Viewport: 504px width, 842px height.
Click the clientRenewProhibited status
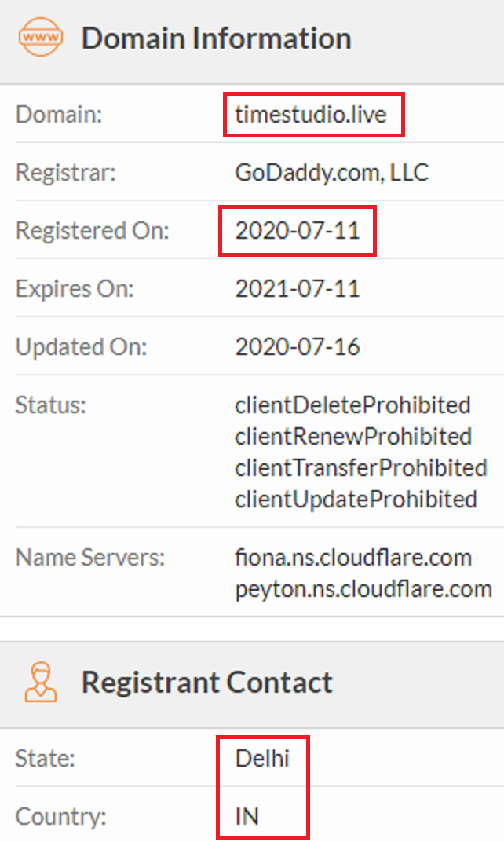coord(353,436)
